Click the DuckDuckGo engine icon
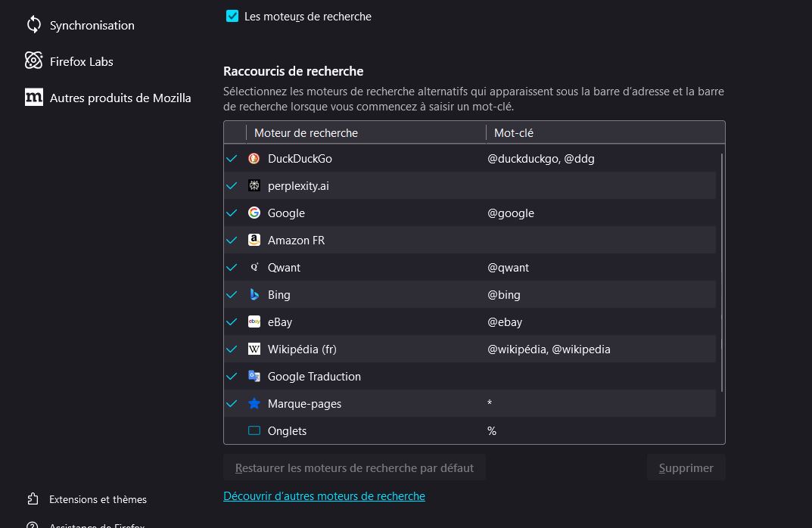The width and height of the screenshot is (812, 528). (254, 158)
